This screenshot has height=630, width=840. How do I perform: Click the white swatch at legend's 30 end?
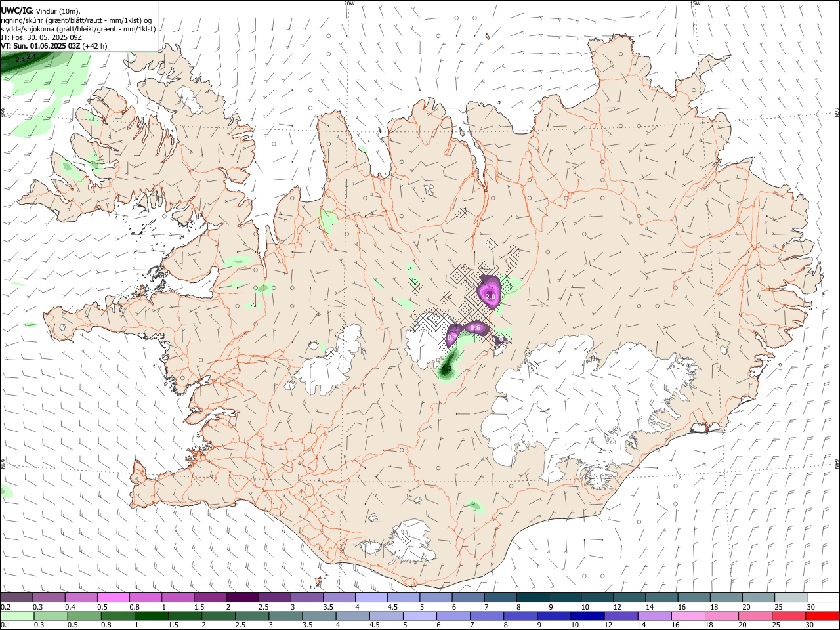[x=823, y=598]
